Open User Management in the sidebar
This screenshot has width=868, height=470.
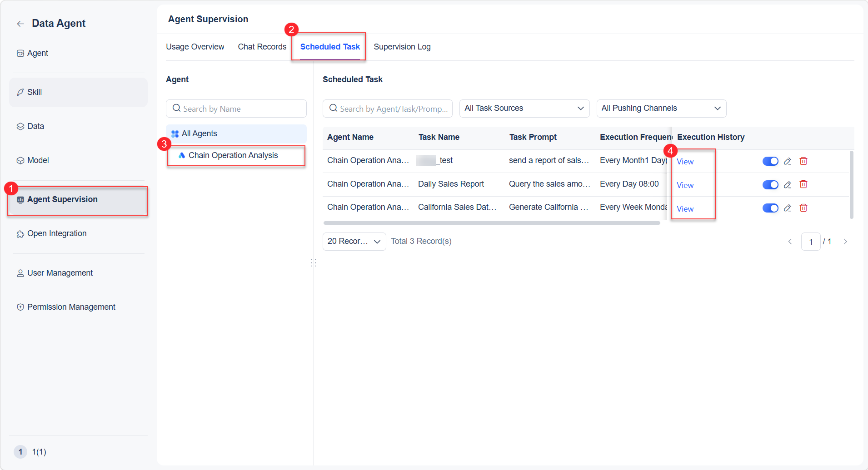pyautogui.click(x=78, y=273)
